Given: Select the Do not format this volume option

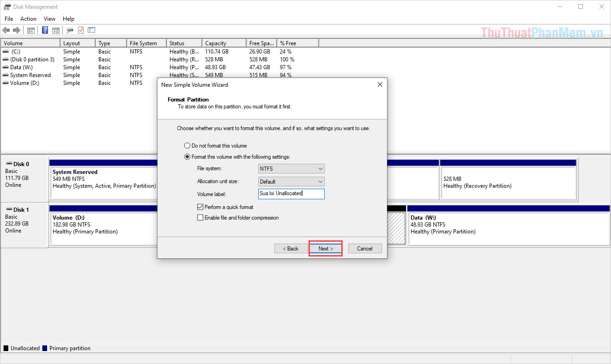Looking at the screenshot, I should point(187,145).
